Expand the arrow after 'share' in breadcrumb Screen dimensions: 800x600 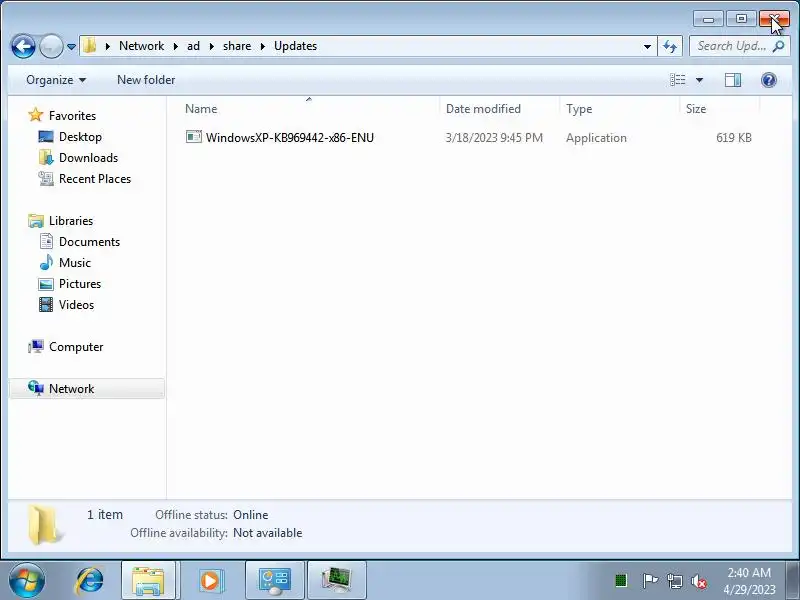pyautogui.click(x=263, y=46)
